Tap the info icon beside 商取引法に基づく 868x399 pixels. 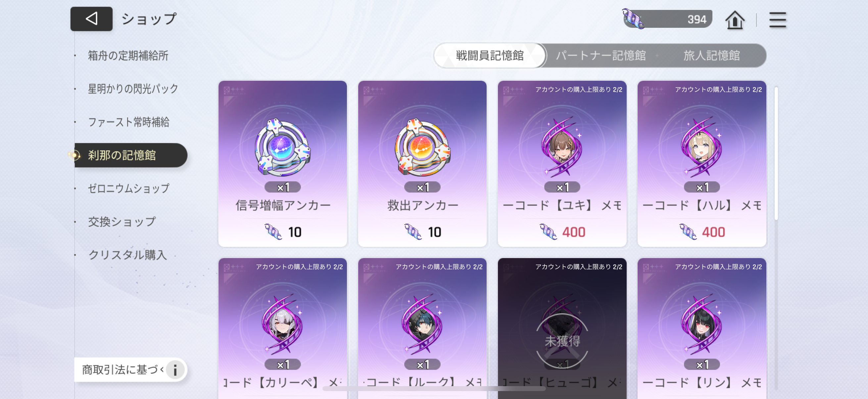[x=175, y=370]
